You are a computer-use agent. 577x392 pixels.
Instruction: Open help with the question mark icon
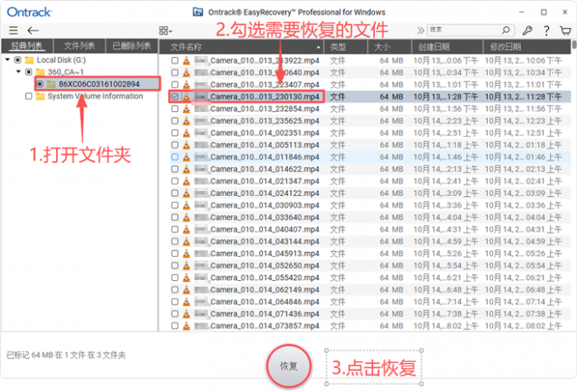[547, 31]
